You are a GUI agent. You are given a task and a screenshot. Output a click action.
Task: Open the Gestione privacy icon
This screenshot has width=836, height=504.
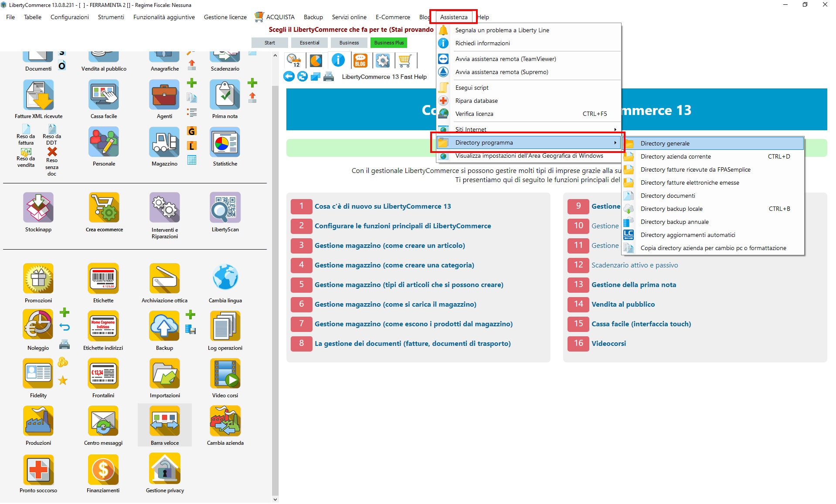[x=164, y=469]
